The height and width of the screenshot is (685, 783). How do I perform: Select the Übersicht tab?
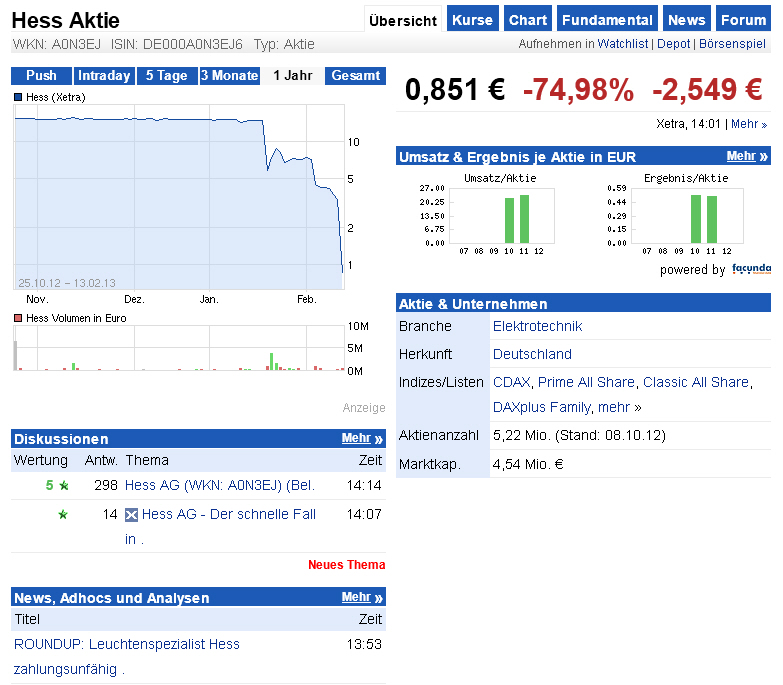coord(403,20)
